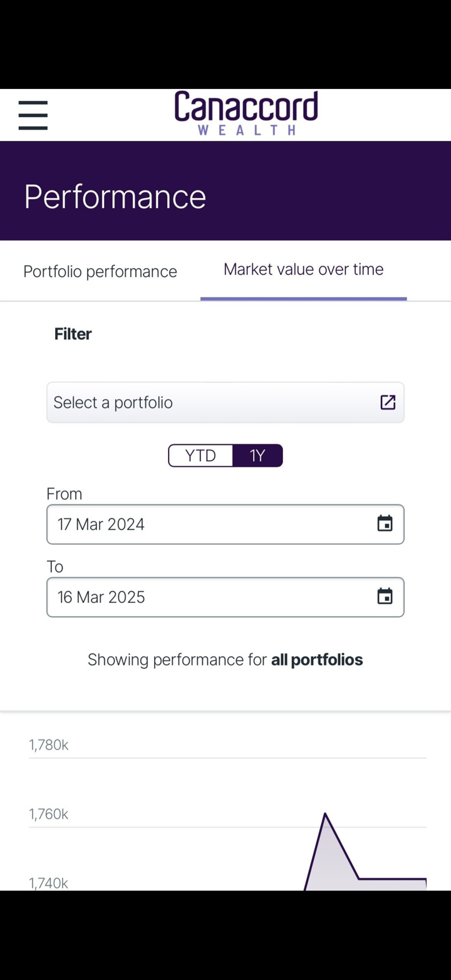Switch to the Portfolio performance tab
This screenshot has height=980, width=451.
[x=100, y=271]
